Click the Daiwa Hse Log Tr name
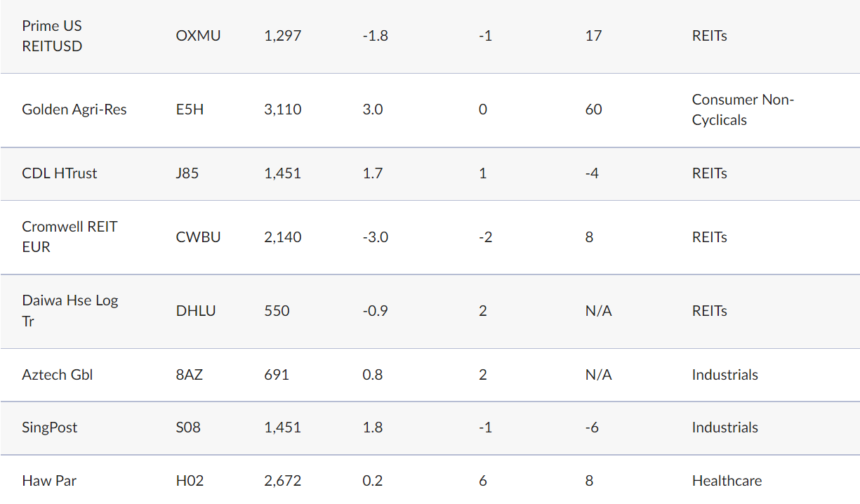 [70, 310]
